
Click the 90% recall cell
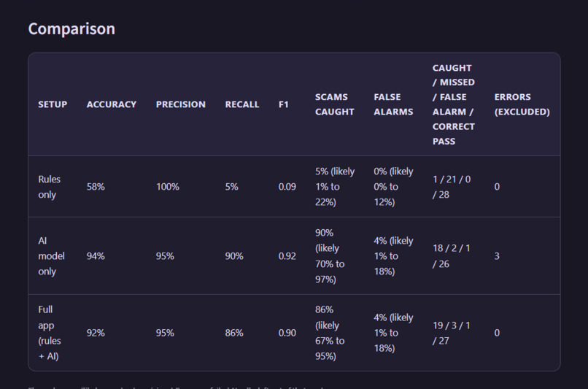point(234,256)
